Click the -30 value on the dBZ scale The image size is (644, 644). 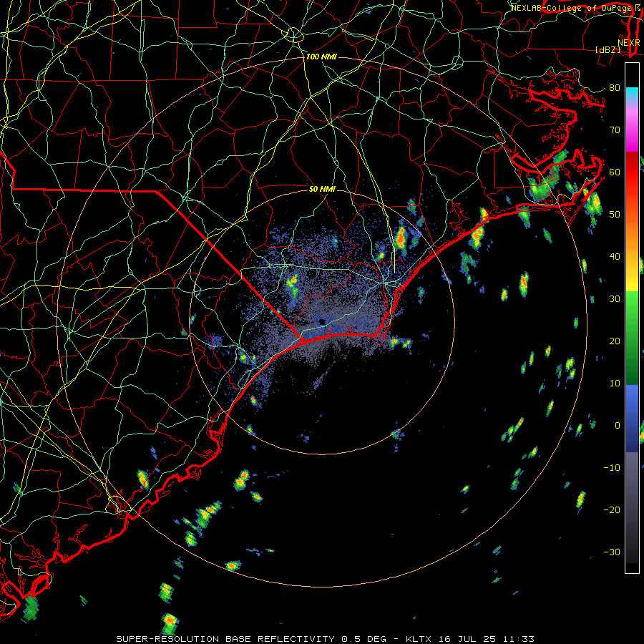click(x=612, y=552)
